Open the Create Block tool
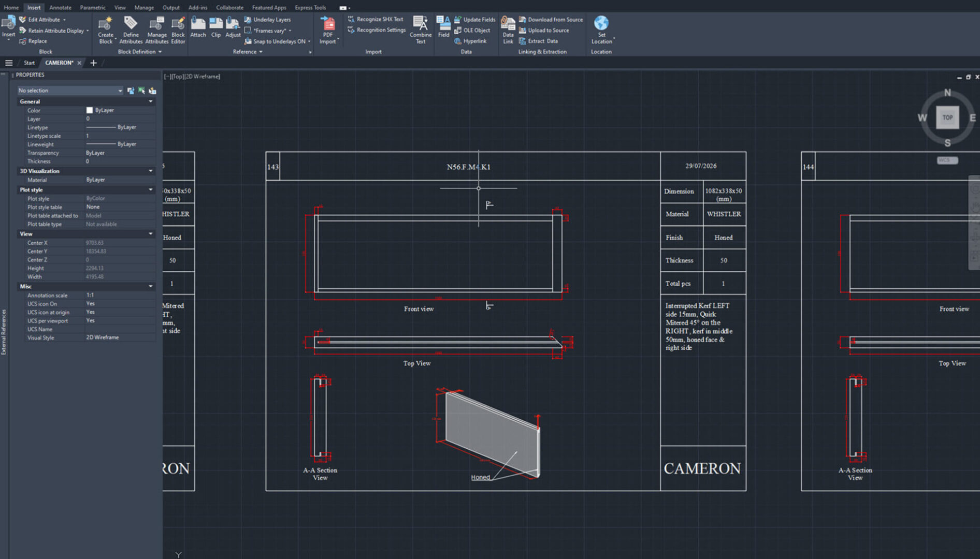The width and height of the screenshot is (980, 559). [x=106, y=30]
